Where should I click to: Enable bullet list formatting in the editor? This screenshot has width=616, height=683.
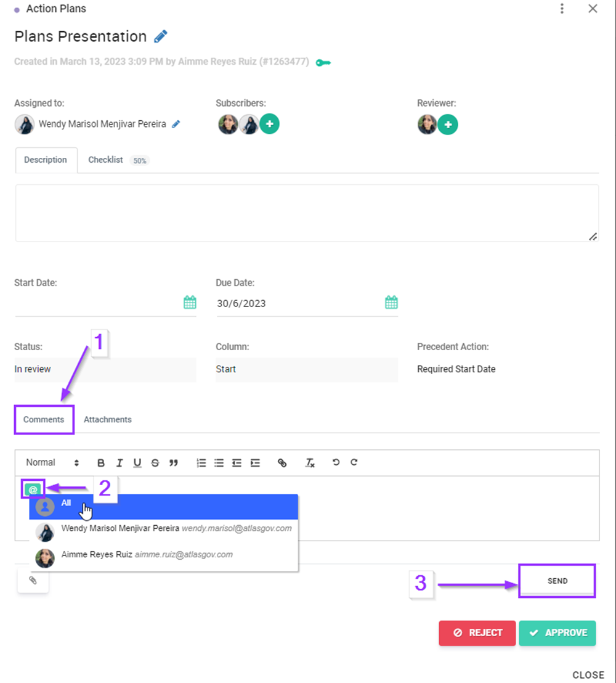(x=219, y=462)
